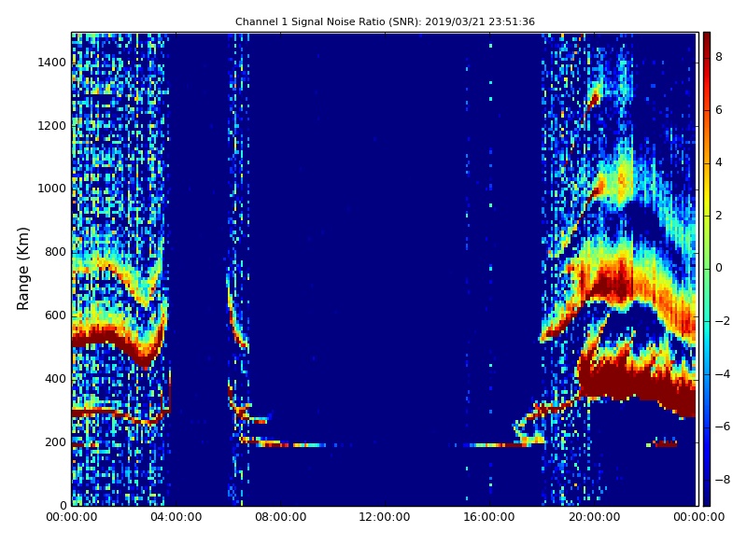Click the 04:00:00 time axis label

[176, 517]
